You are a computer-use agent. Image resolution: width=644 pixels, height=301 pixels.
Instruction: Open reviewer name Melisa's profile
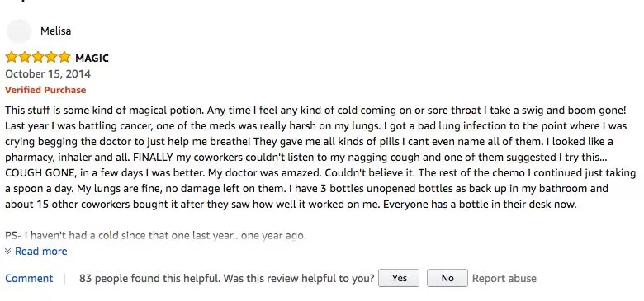(x=55, y=31)
